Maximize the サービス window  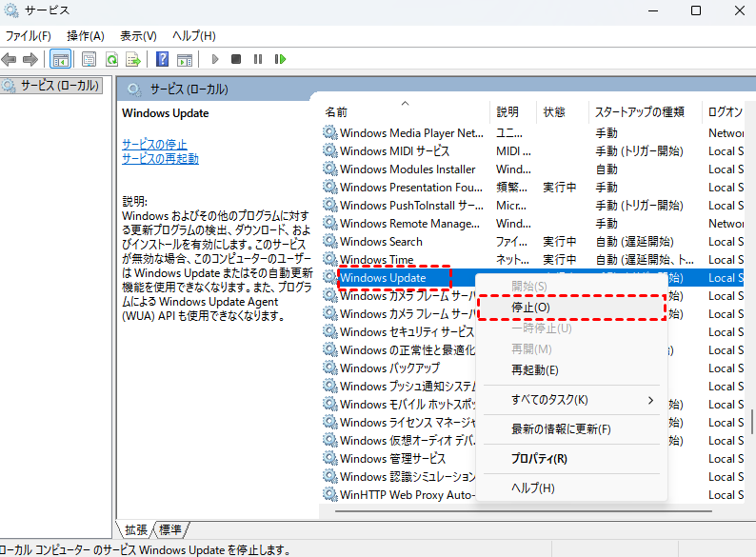pyautogui.click(x=696, y=10)
